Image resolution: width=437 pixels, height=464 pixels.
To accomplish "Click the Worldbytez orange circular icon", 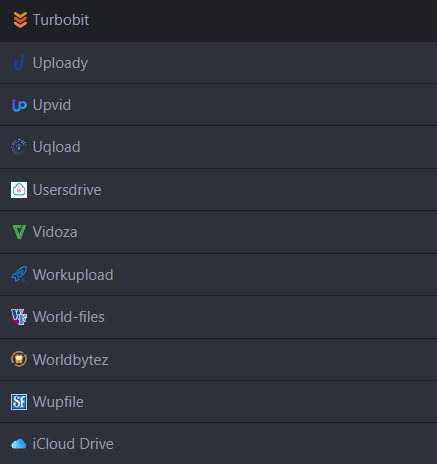I will 19,359.
